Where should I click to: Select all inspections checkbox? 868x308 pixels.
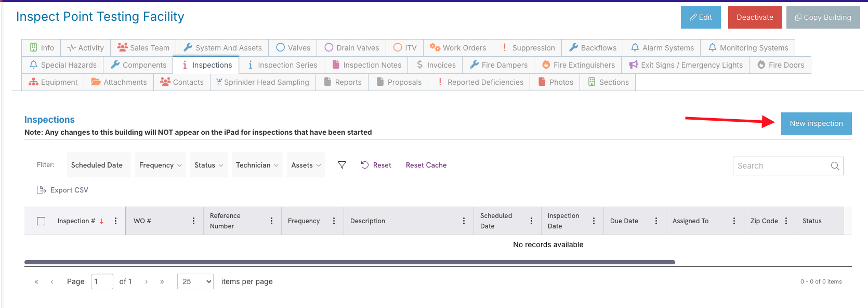click(41, 221)
